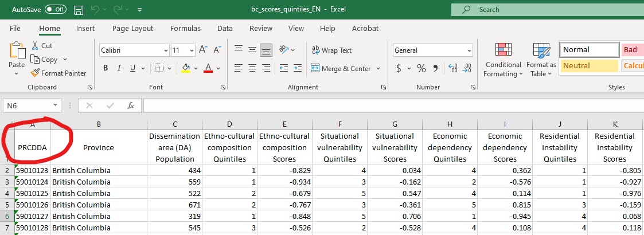The height and width of the screenshot is (235, 644).
Task: Open the Calibri font name dropdown
Action: pos(165,50)
